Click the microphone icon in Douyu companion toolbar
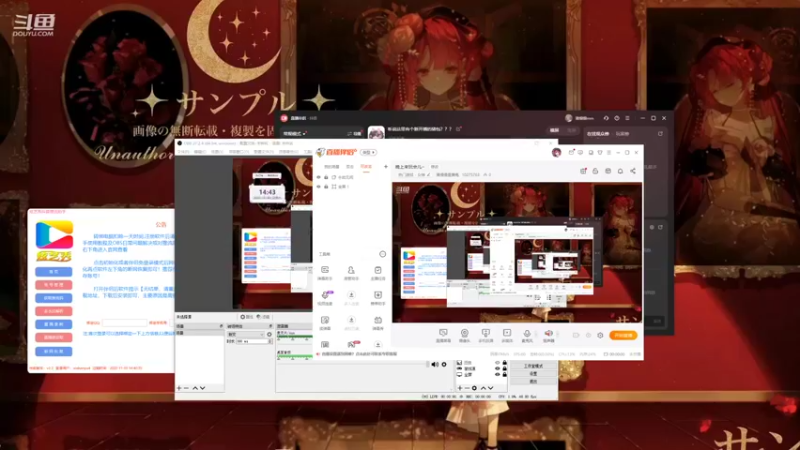The height and width of the screenshot is (450, 800). coord(527,333)
